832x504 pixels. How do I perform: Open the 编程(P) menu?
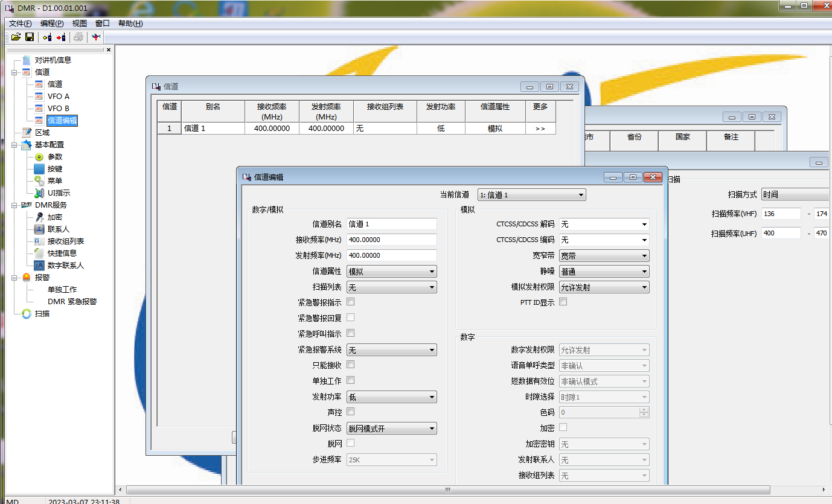coord(52,24)
